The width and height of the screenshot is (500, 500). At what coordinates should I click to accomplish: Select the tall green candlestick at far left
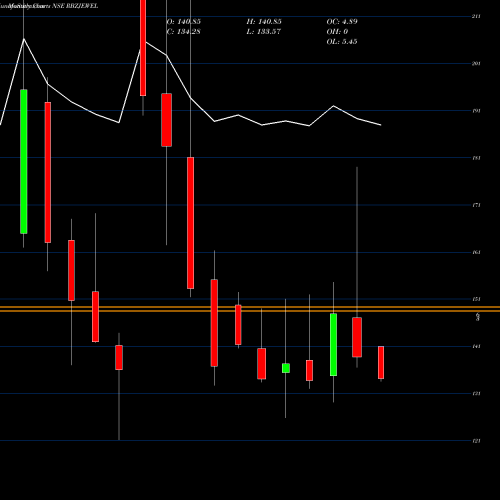point(24,161)
